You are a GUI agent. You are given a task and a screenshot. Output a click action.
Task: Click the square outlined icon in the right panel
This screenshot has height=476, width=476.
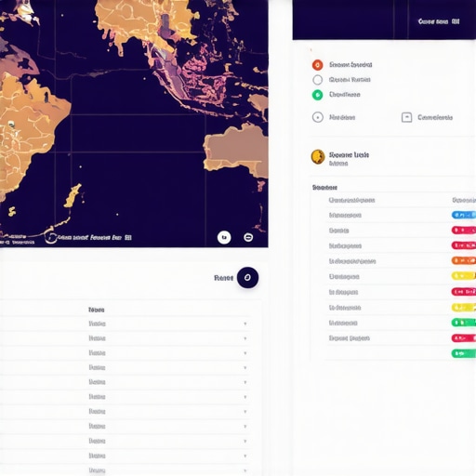(406, 117)
